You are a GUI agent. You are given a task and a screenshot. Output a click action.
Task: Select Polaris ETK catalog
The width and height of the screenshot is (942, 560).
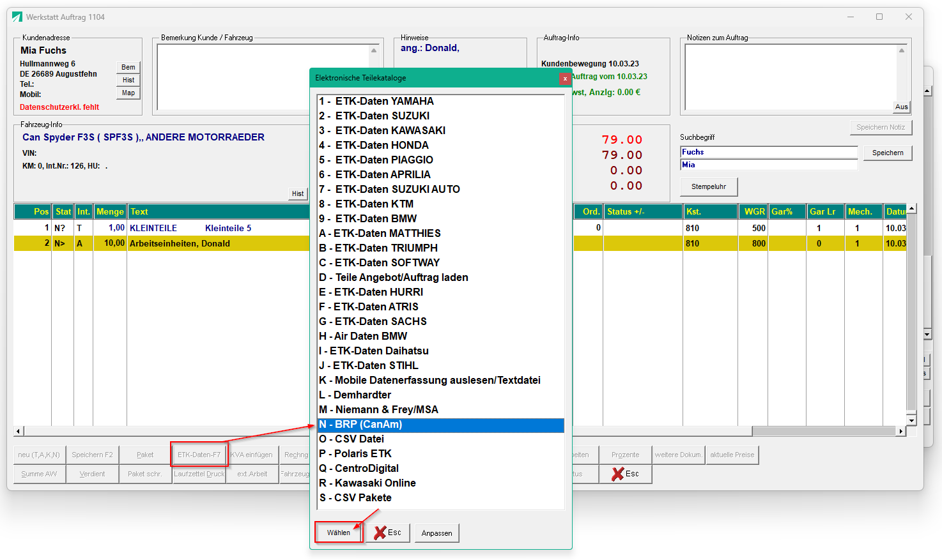441,454
